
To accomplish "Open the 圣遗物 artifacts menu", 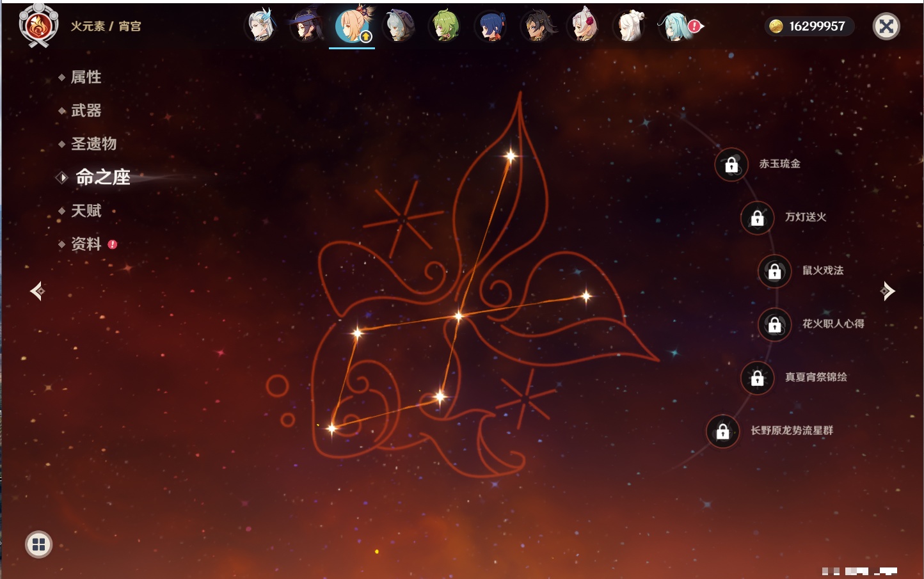I will [93, 144].
